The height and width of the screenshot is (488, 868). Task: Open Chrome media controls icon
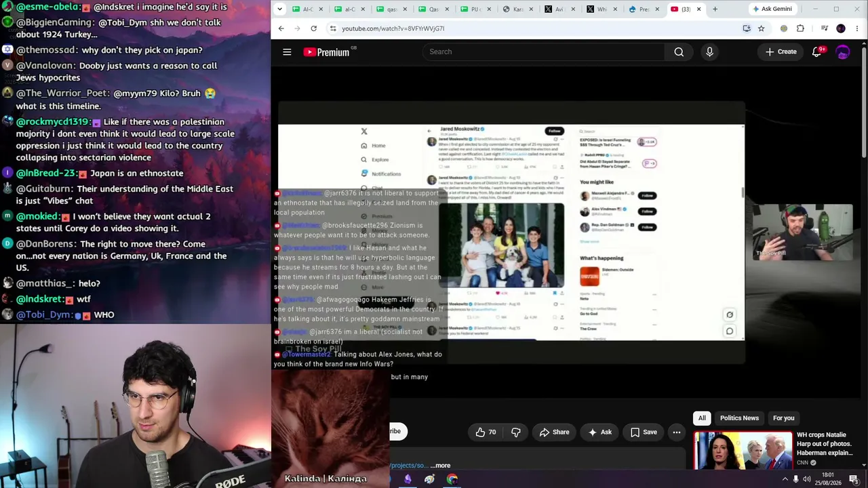pyautogui.click(x=824, y=28)
